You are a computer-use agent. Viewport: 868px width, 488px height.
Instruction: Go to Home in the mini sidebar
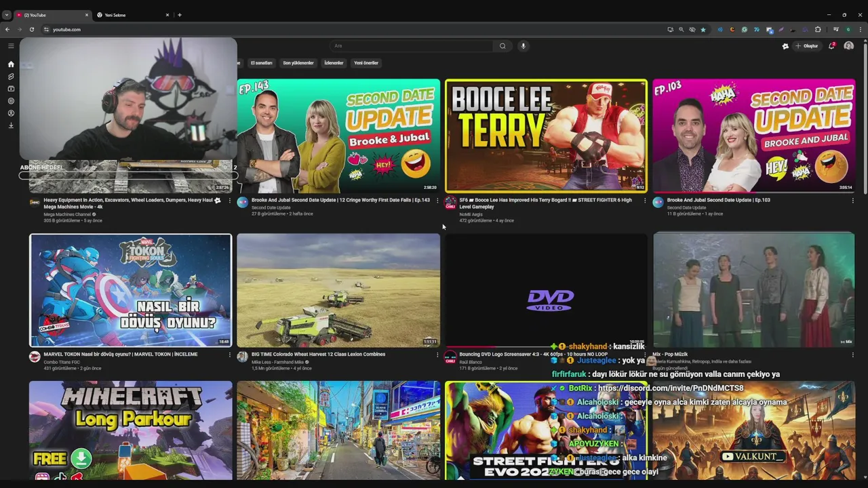[x=11, y=64]
